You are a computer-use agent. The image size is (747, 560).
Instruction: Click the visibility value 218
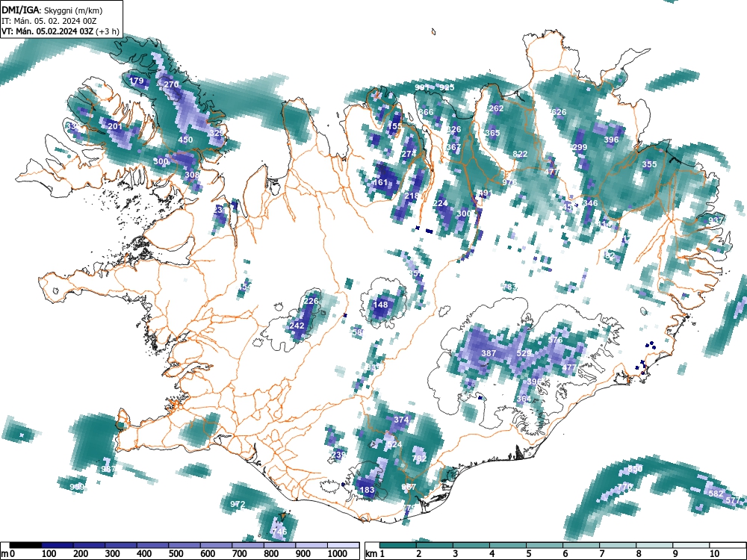tap(411, 196)
